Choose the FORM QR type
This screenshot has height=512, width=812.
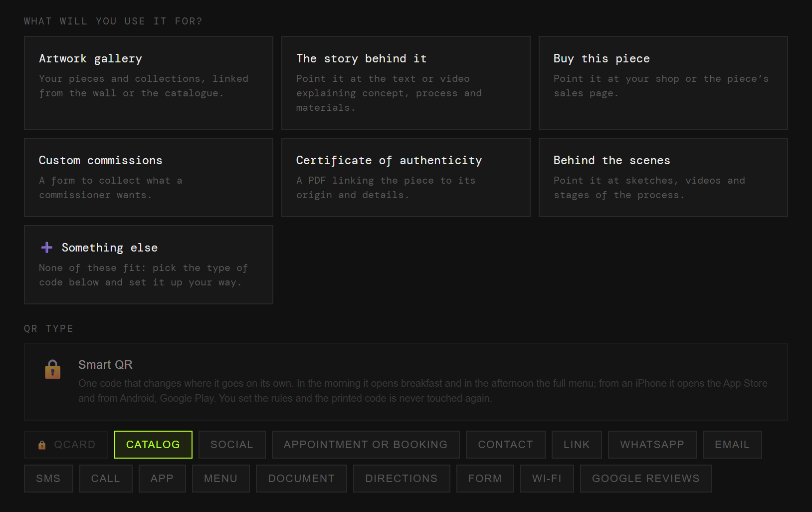point(485,479)
